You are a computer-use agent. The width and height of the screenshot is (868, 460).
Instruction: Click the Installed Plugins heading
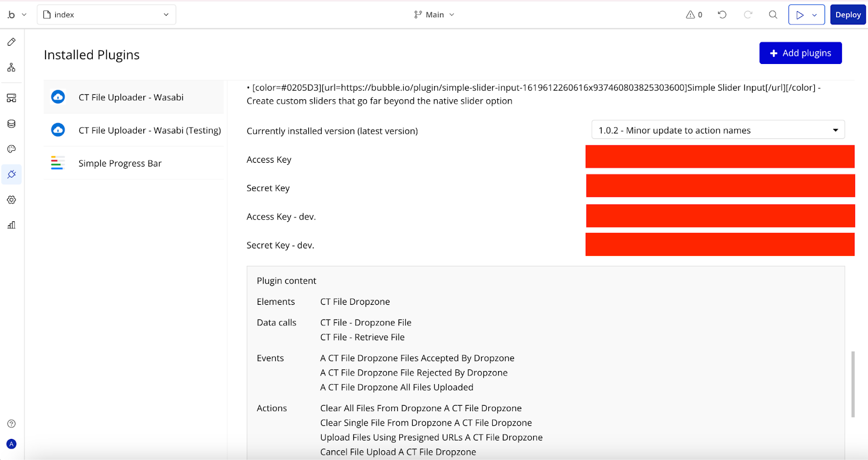[x=92, y=55]
